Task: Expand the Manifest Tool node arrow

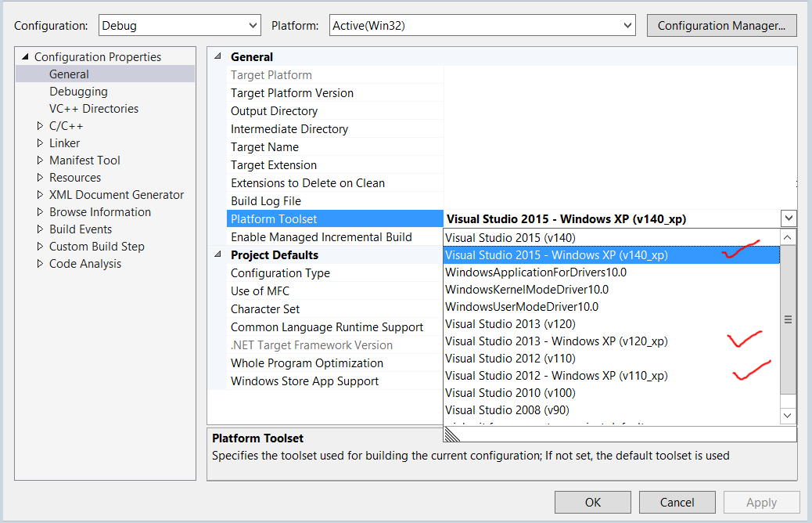Action: pyautogui.click(x=41, y=161)
